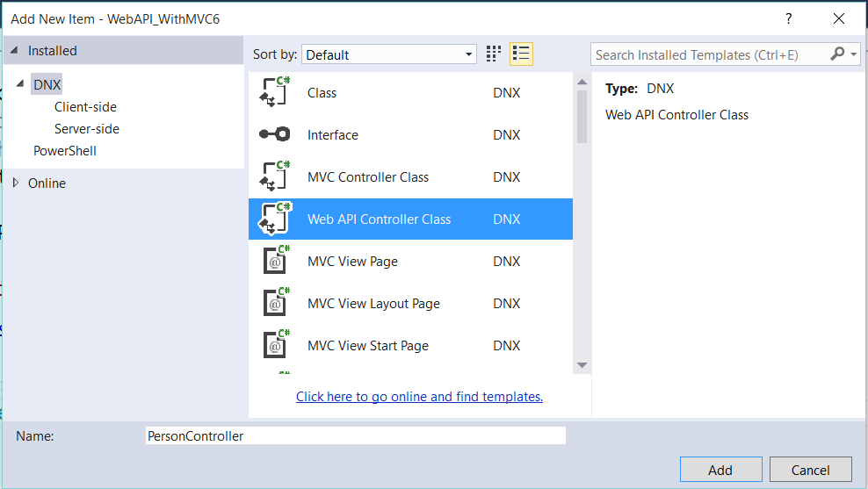Click the Class template C# icon
Screen dimensions: 868x489
click(275, 92)
